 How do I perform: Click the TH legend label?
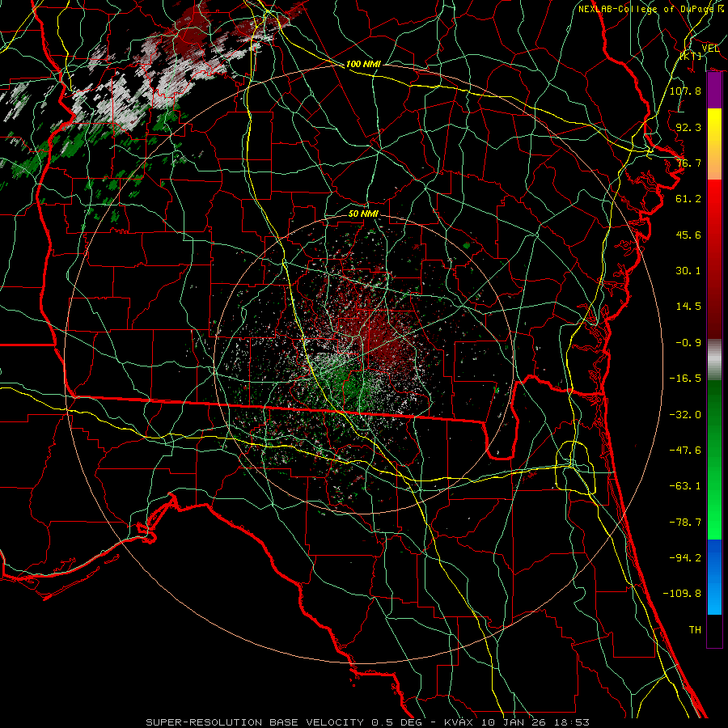click(x=695, y=630)
